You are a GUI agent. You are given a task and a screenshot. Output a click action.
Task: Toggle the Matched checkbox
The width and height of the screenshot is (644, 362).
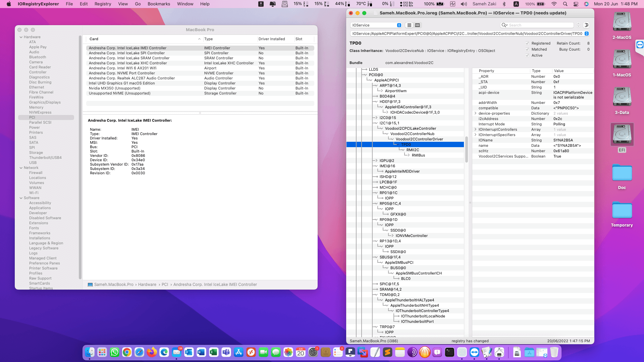(527, 49)
